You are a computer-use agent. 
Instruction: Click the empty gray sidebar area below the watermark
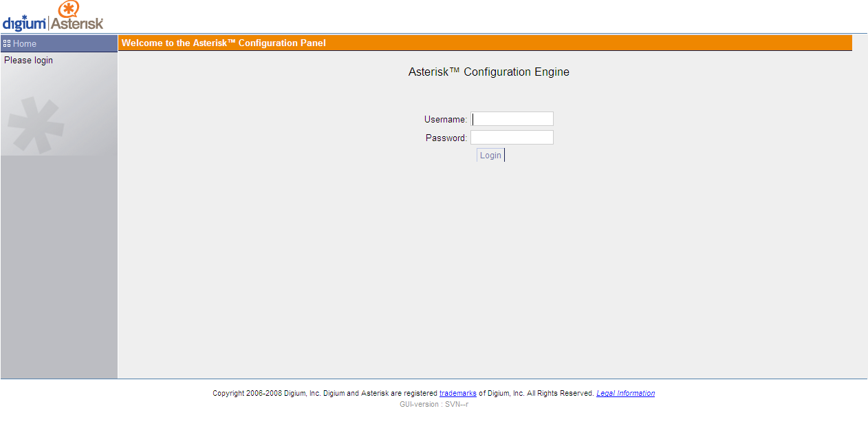(59, 268)
